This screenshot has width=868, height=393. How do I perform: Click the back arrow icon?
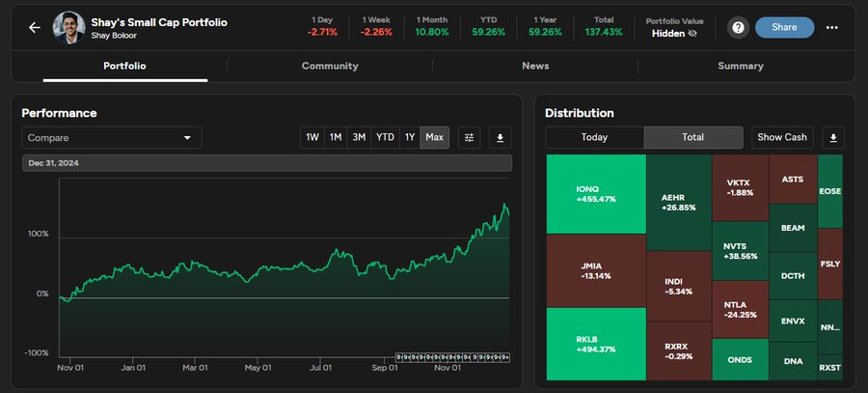[35, 28]
